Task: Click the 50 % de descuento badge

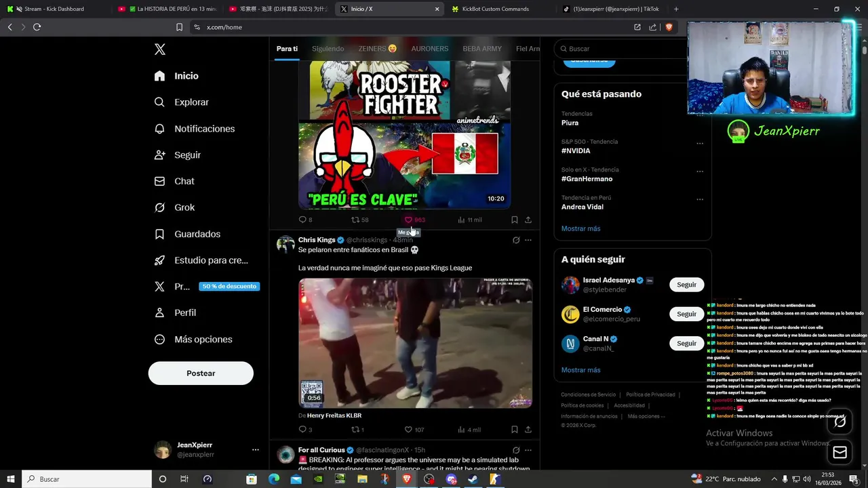Action: tap(229, 286)
